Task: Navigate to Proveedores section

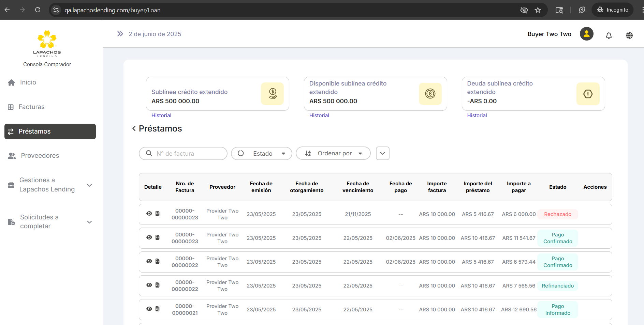Action: [40, 156]
